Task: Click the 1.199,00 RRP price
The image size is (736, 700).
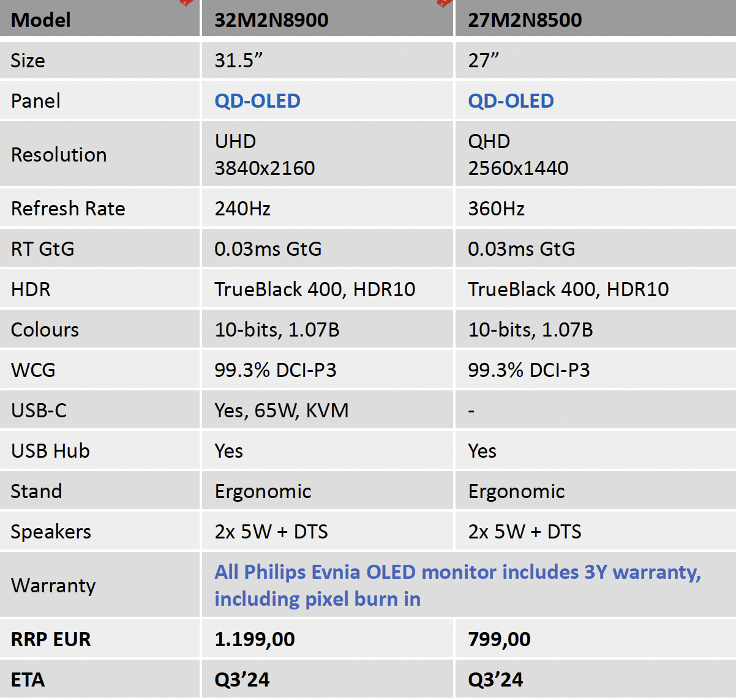Action: (x=255, y=639)
